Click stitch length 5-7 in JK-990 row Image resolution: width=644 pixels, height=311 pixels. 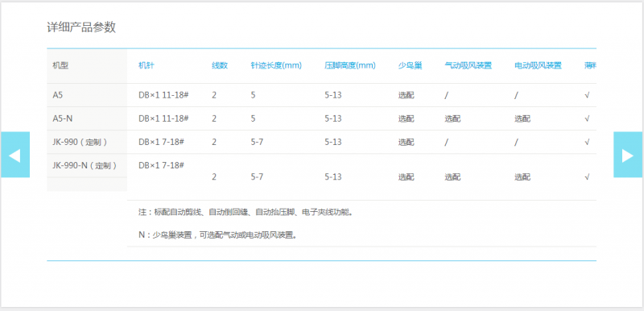pos(257,142)
